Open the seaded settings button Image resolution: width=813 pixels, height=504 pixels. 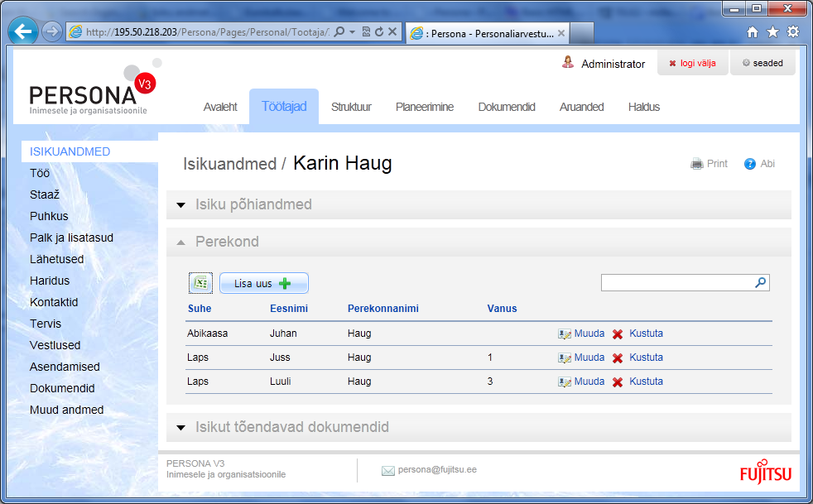pyautogui.click(x=762, y=63)
